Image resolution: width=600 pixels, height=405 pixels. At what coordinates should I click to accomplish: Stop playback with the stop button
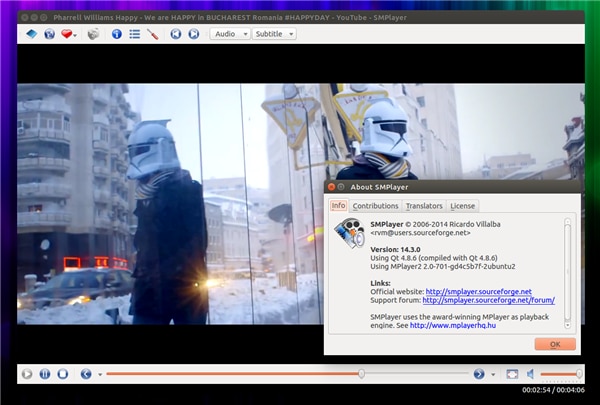[63, 374]
